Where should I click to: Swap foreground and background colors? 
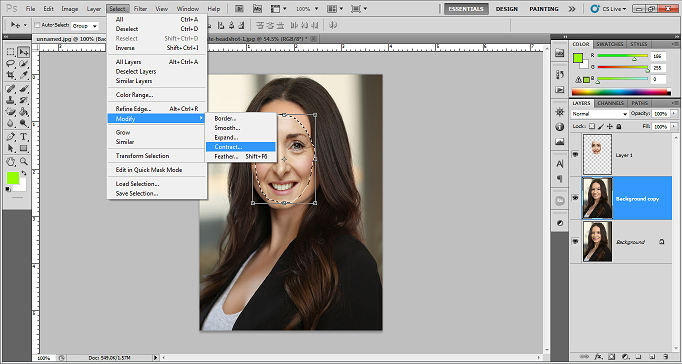click(24, 173)
